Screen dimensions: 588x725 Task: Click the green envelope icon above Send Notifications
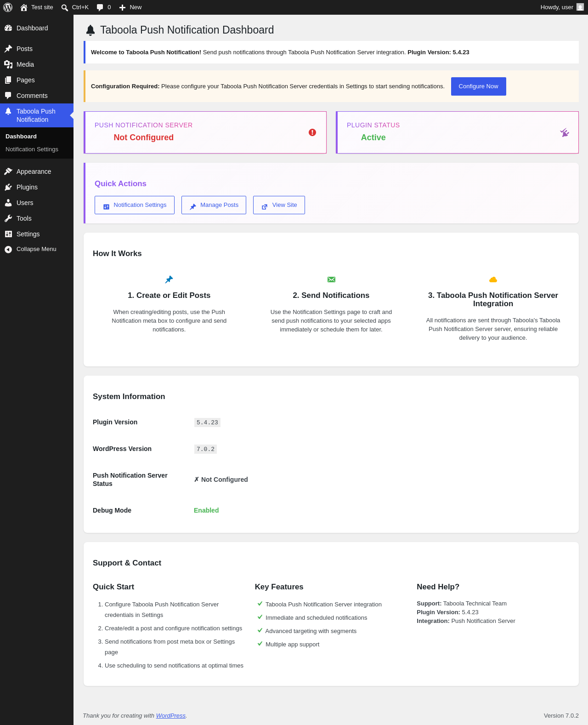(331, 280)
